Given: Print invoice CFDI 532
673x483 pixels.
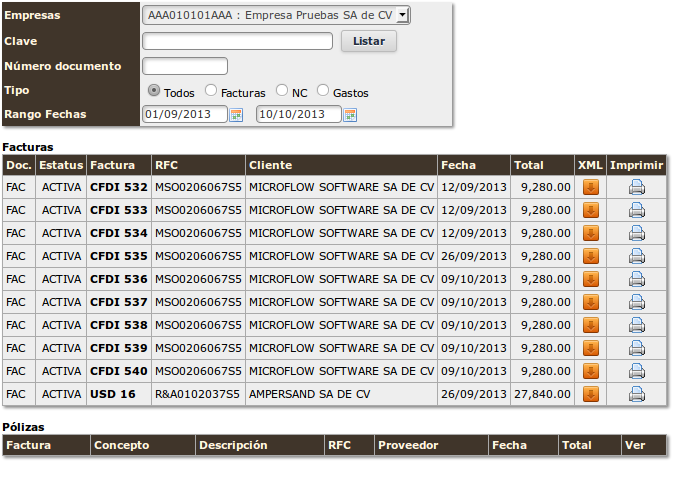Looking at the screenshot, I should click(637, 188).
